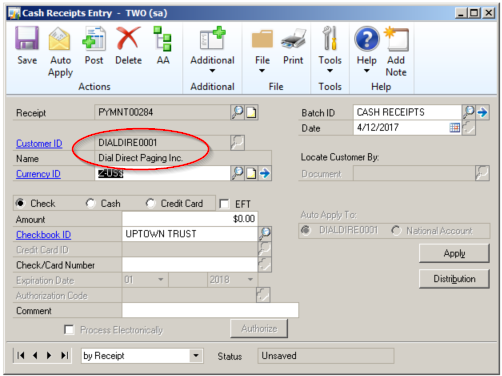The width and height of the screenshot is (502, 376).
Task: Open Checkbook ID lookup magnifier
Action: click(265, 233)
